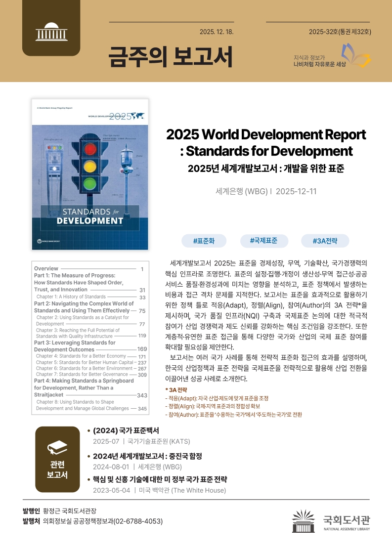Click the butterfly logo in the header

355,54
